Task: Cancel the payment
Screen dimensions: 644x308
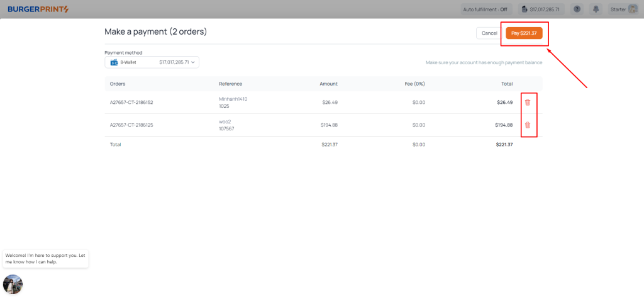Action: [x=489, y=33]
